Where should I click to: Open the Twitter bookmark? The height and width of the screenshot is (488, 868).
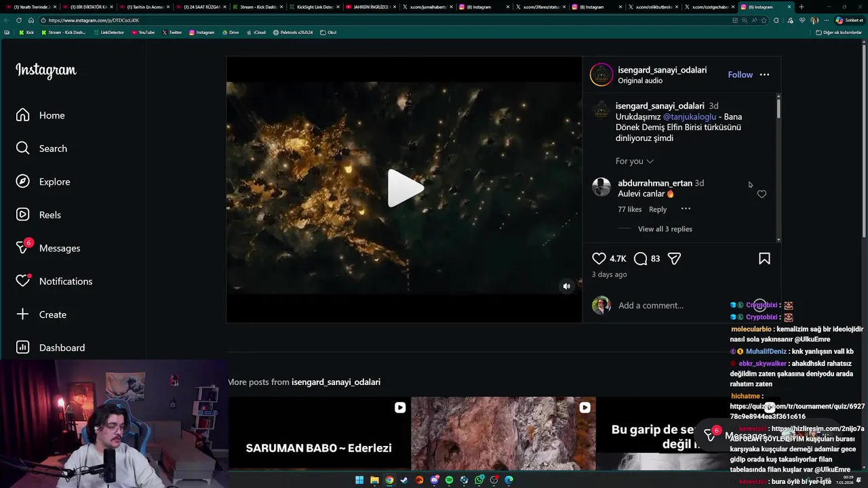[172, 33]
